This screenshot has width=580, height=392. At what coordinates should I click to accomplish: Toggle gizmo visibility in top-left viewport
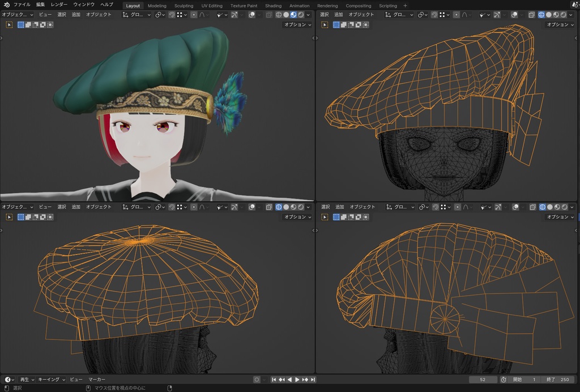234,15
